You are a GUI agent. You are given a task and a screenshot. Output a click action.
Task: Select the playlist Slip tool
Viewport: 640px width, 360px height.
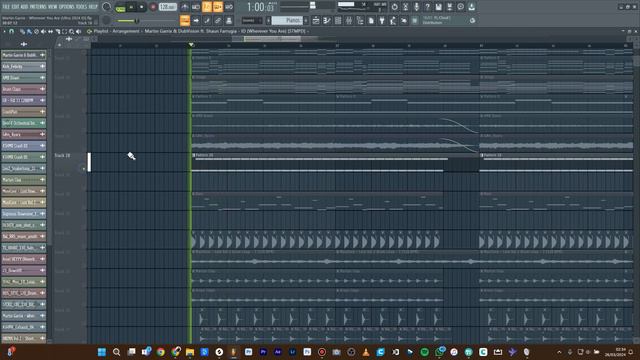point(50,31)
